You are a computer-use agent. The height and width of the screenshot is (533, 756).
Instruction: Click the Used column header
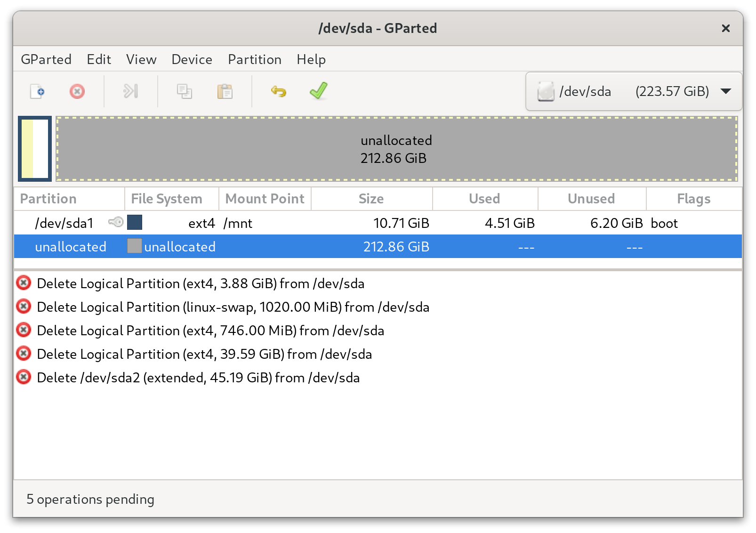coord(485,199)
